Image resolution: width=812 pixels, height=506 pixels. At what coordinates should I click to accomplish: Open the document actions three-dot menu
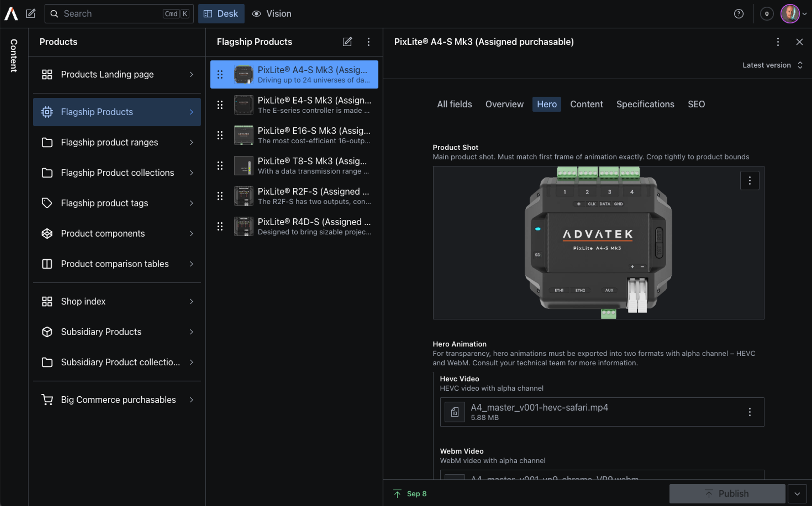[x=778, y=42]
